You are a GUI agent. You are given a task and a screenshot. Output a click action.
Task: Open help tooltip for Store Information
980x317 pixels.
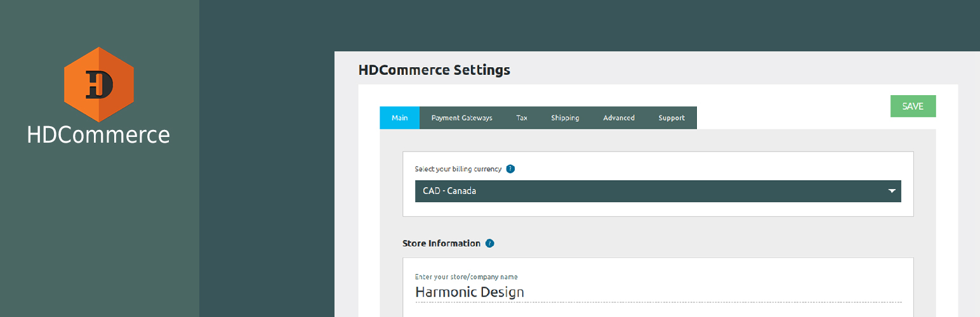pyautogui.click(x=489, y=243)
